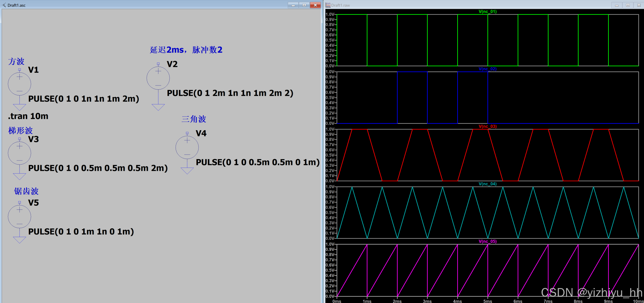Click the V(nc_03) red trace label
This screenshot has width=644, height=303.
pyautogui.click(x=487, y=126)
